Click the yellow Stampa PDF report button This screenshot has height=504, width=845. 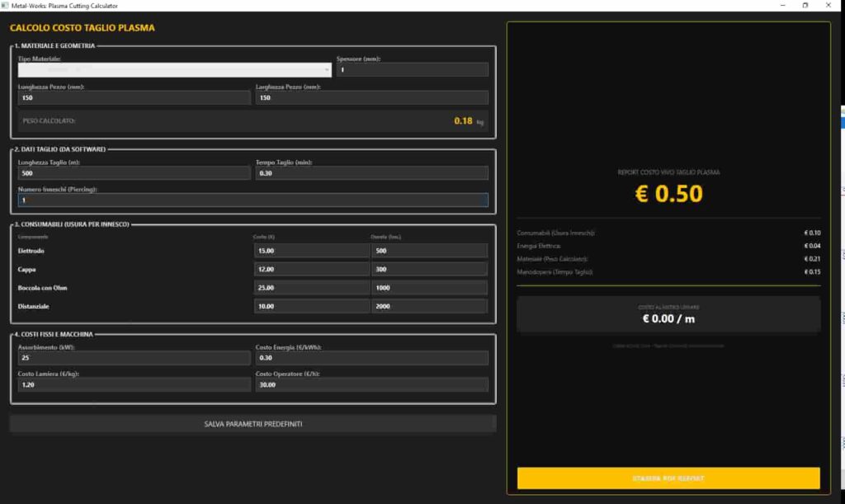(x=668, y=478)
